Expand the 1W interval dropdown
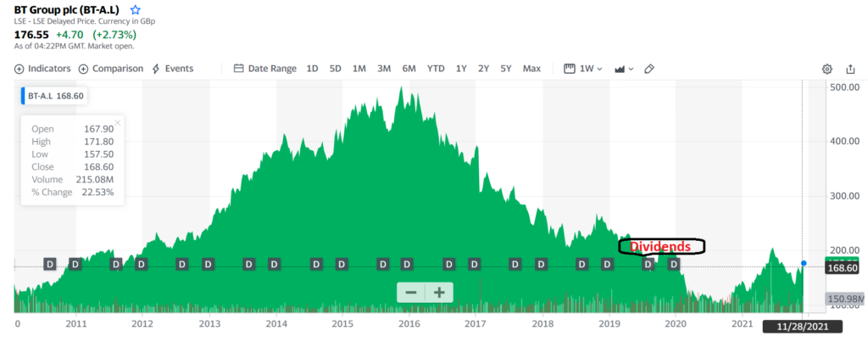This screenshot has width=868, height=342. (x=583, y=69)
